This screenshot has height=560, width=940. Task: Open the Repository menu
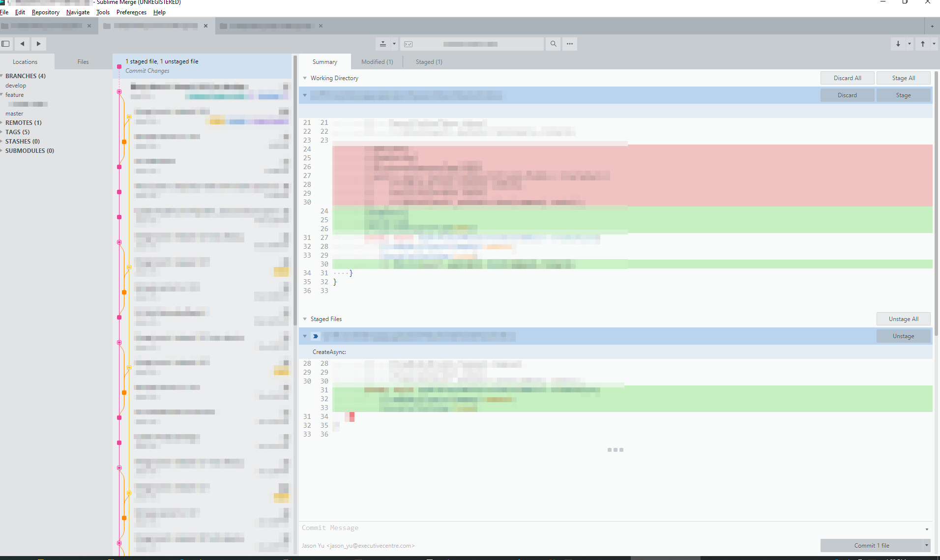(45, 12)
